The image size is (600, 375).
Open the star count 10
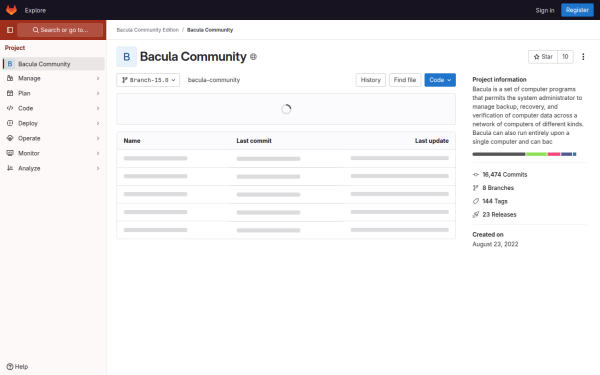pyautogui.click(x=565, y=57)
